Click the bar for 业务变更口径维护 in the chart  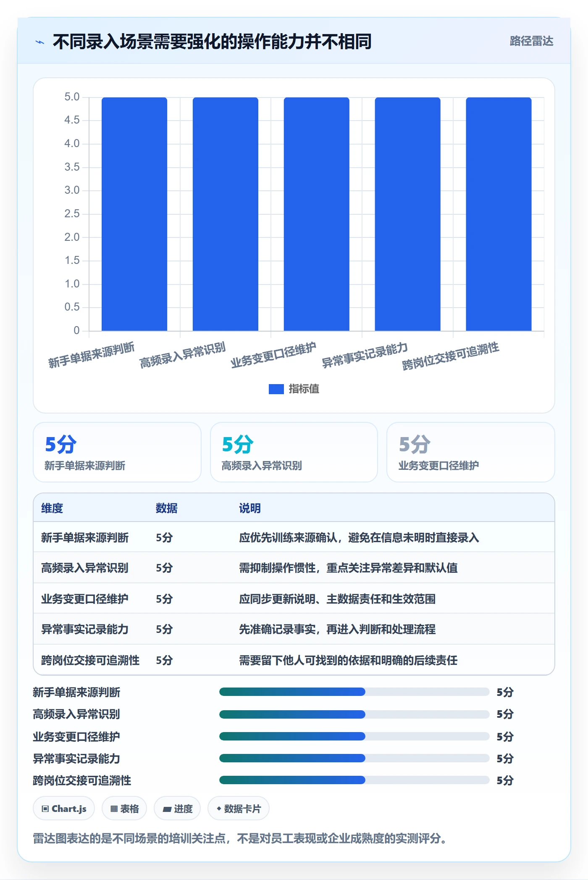point(317,214)
